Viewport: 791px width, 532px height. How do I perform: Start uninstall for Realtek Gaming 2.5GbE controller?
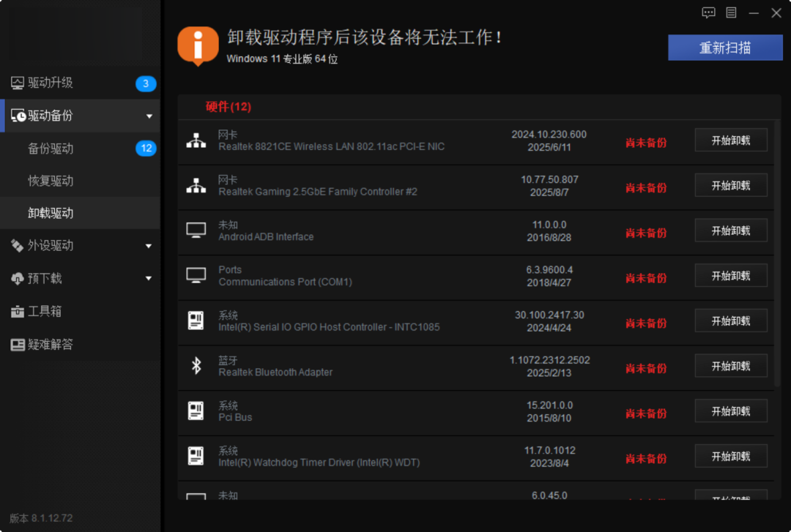tap(731, 186)
